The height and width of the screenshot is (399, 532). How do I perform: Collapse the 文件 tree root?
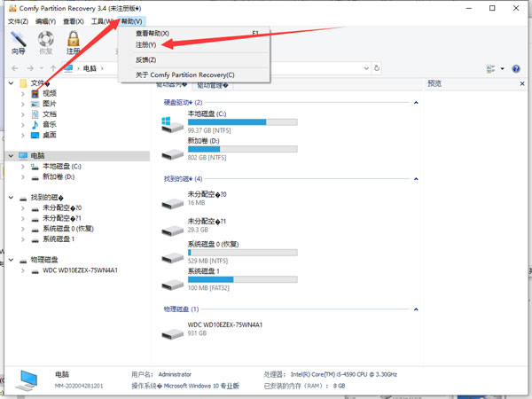click(12, 82)
